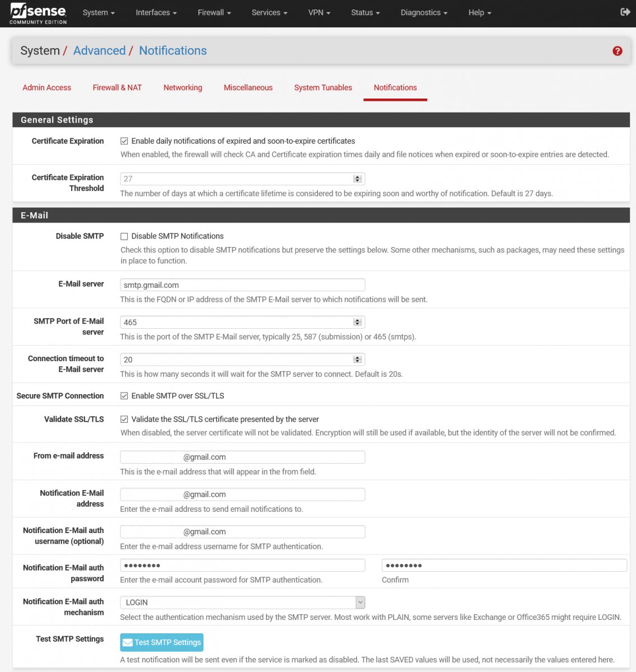Image resolution: width=636 pixels, height=672 pixels.
Task: Open the Advanced breadcrumb link
Action: click(99, 50)
